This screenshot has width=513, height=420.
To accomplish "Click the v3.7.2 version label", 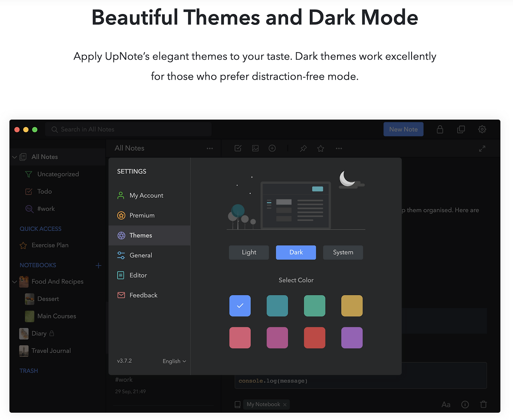I will point(124,361).
